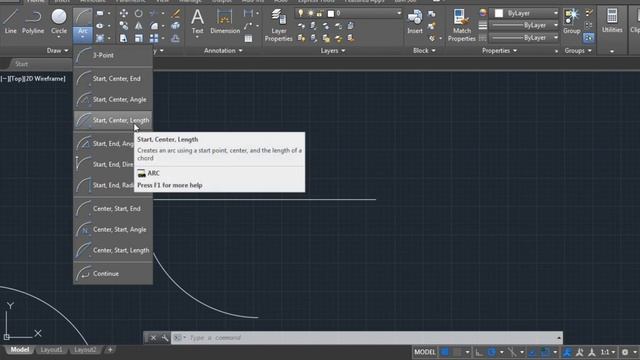This screenshot has height=360, width=640.
Task: Select the Copy tool icon
Action: point(123,26)
